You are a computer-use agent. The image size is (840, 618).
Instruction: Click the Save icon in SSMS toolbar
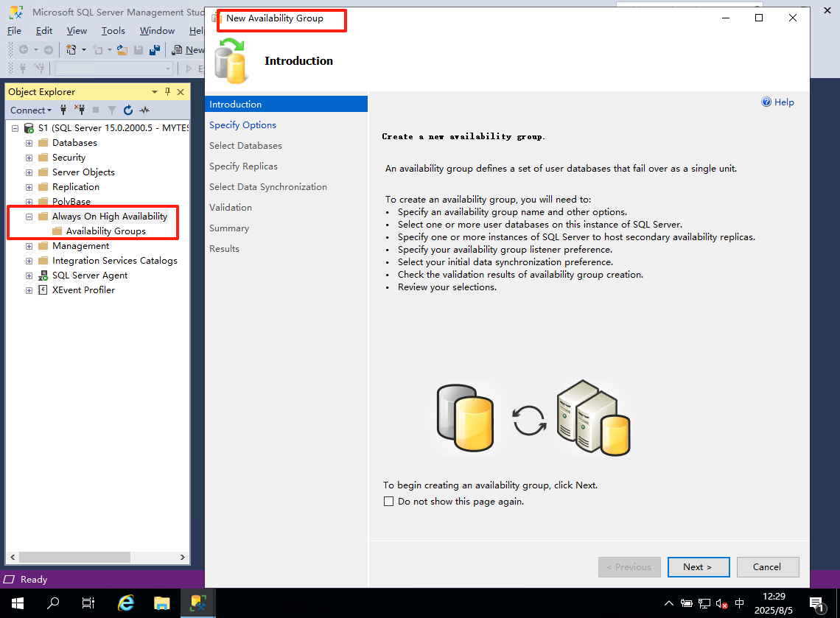click(x=139, y=50)
